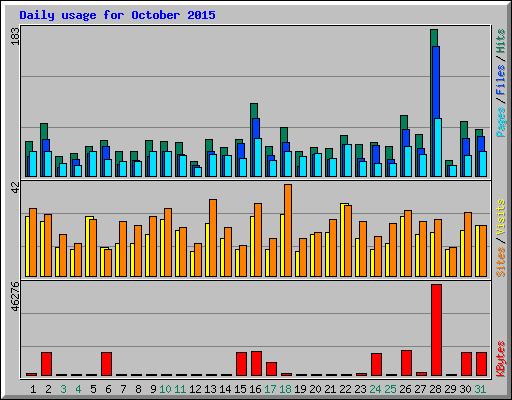Click the day 16 axis label
Screen dimensions: 512x400
[255, 389]
